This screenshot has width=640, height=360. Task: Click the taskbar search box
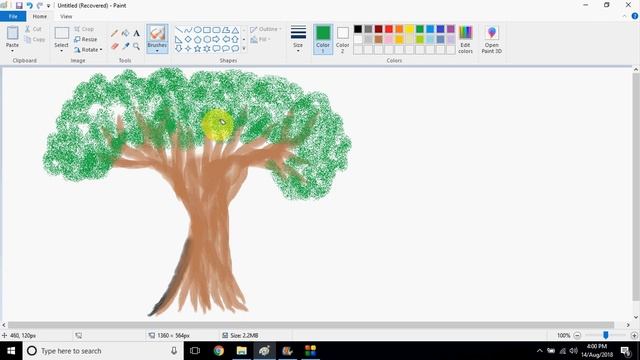(x=103, y=351)
